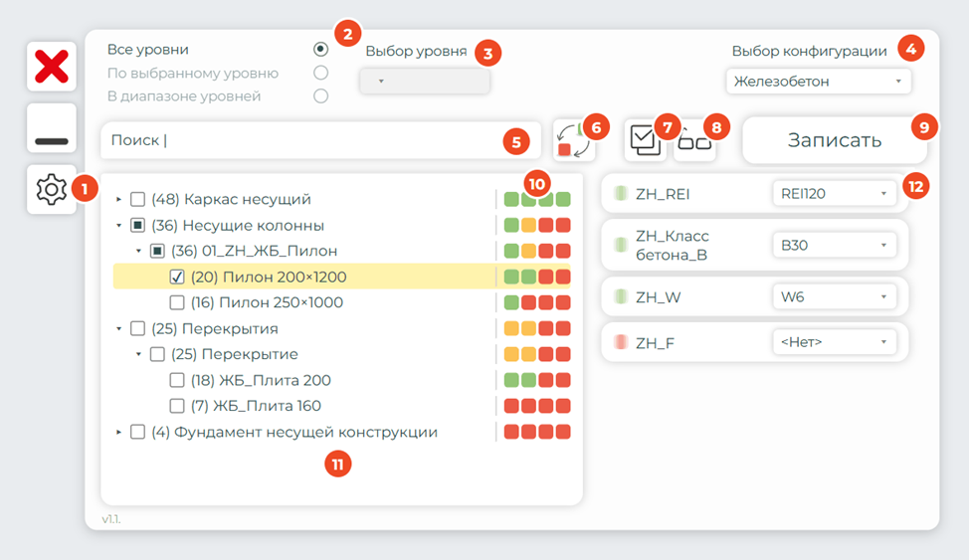Open the Железобетон configuration dropdown
969x560 pixels.
[818, 81]
